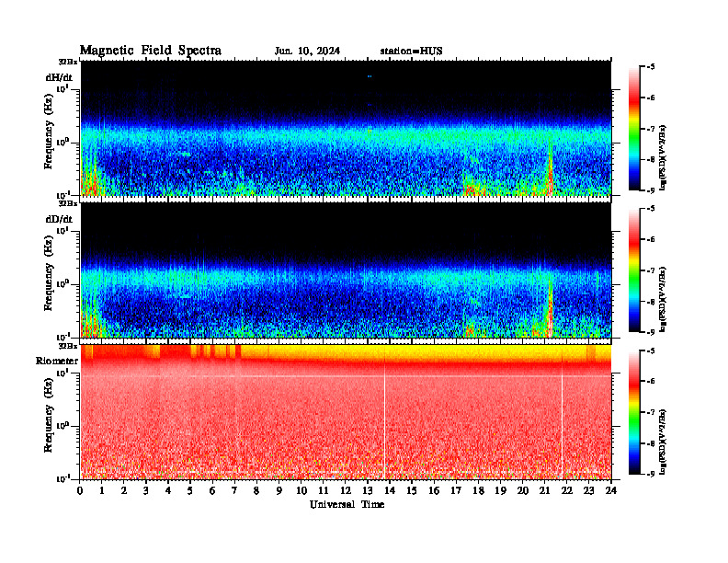Click the dD/dt color scale PSD unit label
This screenshot has height=563, width=728.
click(664, 299)
